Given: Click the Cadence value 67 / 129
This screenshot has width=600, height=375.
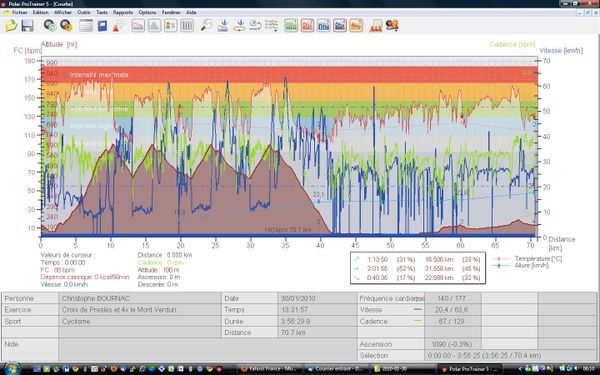Looking at the screenshot, I should (452, 321).
